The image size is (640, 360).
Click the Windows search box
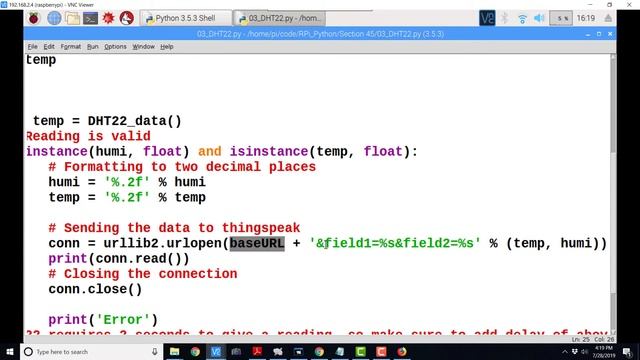point(91,351)
